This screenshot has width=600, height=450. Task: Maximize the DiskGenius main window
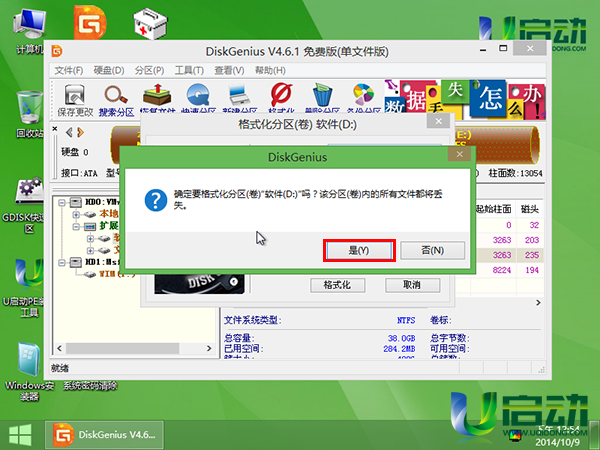pyautogui.click(x=503, y=48)
